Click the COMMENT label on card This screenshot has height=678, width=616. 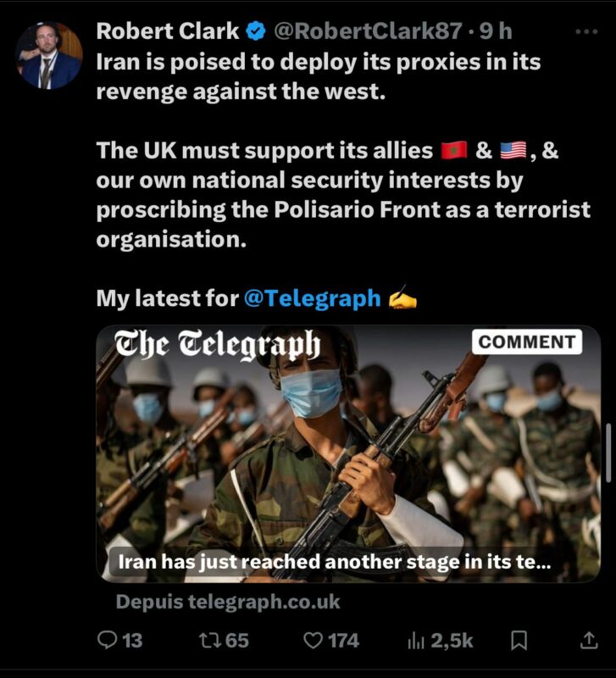tap(527, 342)
